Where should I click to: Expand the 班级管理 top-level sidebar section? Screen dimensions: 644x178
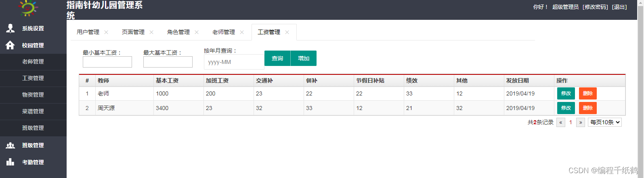tap(33, 145)
